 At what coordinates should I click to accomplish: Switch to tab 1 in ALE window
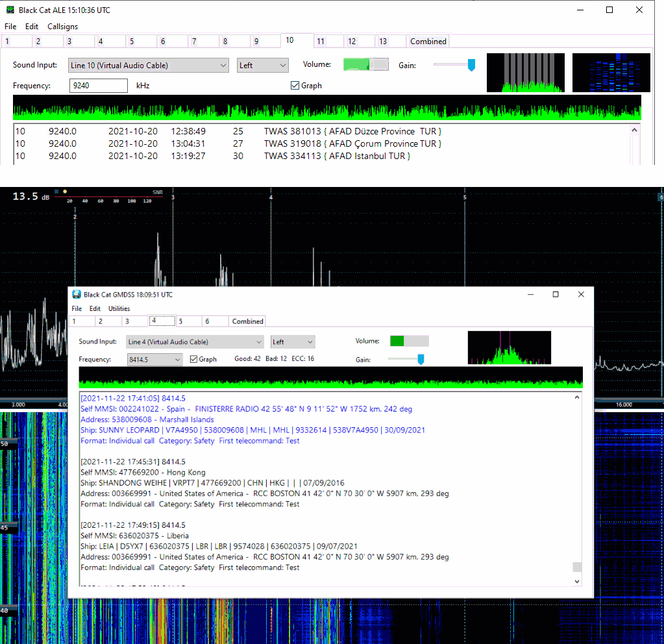(17, 41)
